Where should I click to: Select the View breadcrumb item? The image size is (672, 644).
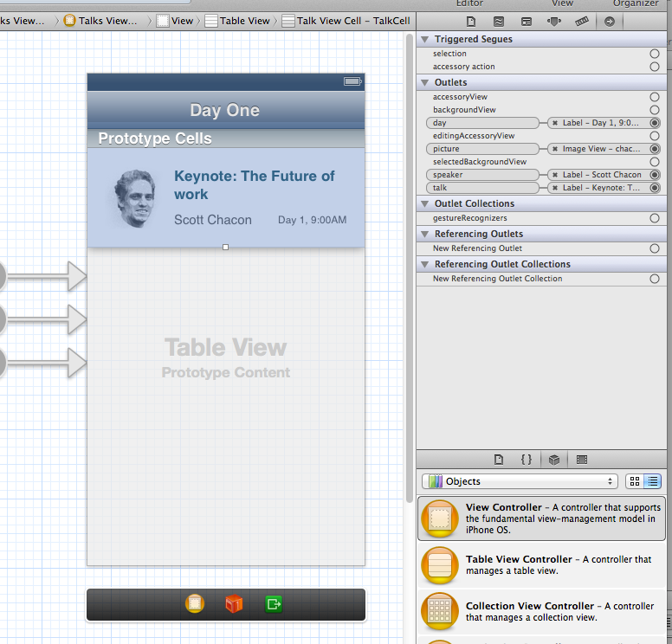tap(175, 21)
